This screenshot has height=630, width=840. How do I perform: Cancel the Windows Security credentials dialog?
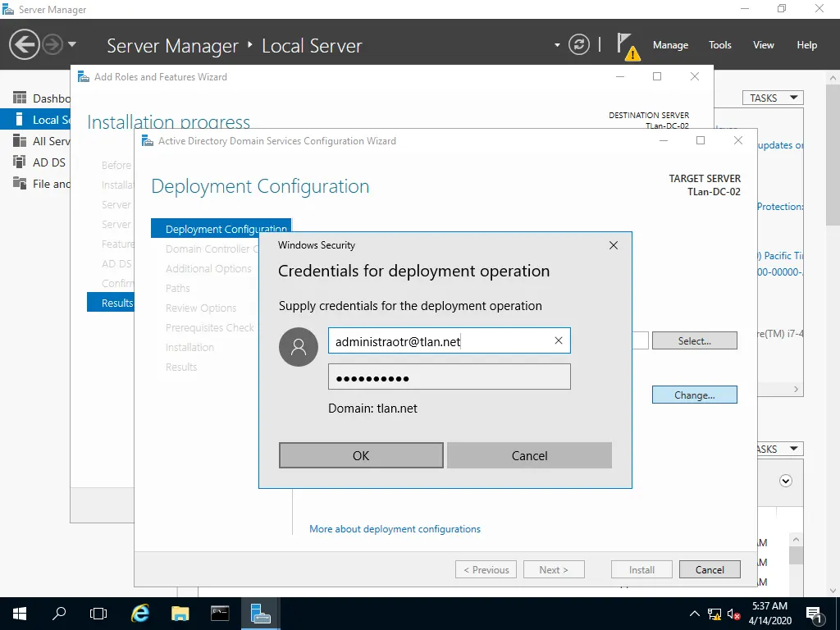pyautogui.click(x=529, y=455)
